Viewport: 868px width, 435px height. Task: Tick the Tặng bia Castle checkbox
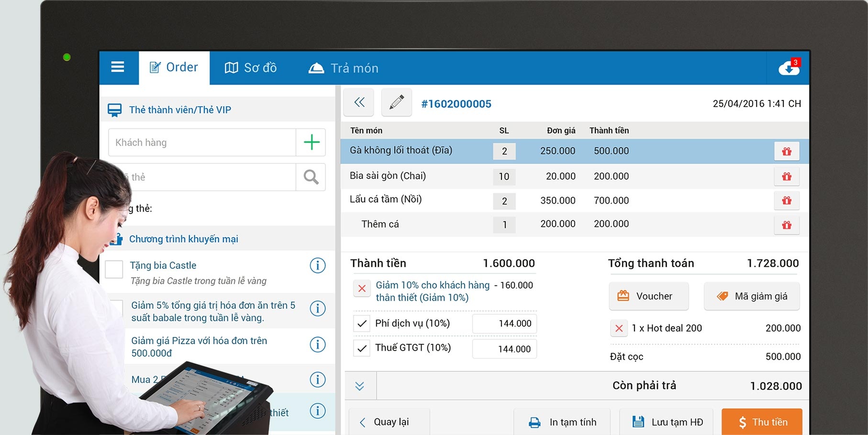coord(114,269)
